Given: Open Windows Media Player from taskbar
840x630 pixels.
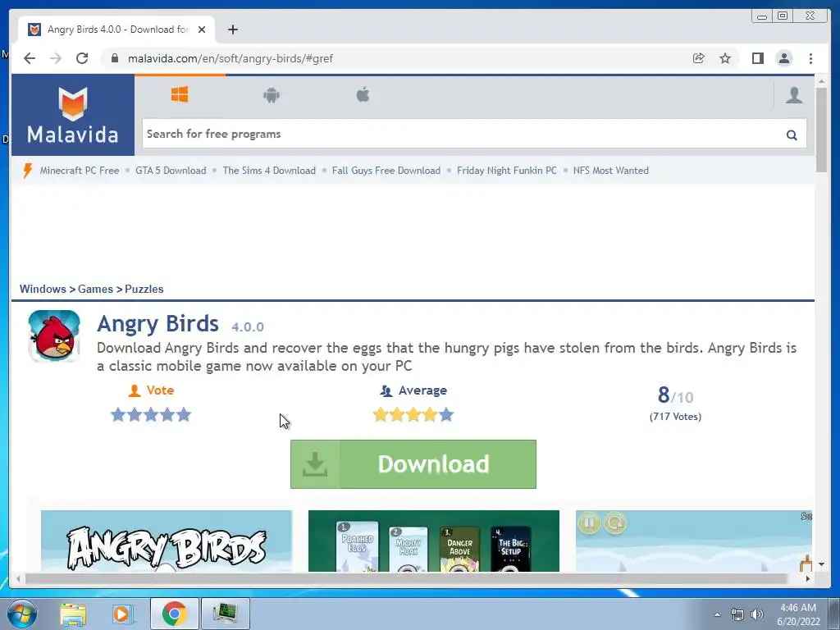Looking at the screenshot, I should [123, 614].
